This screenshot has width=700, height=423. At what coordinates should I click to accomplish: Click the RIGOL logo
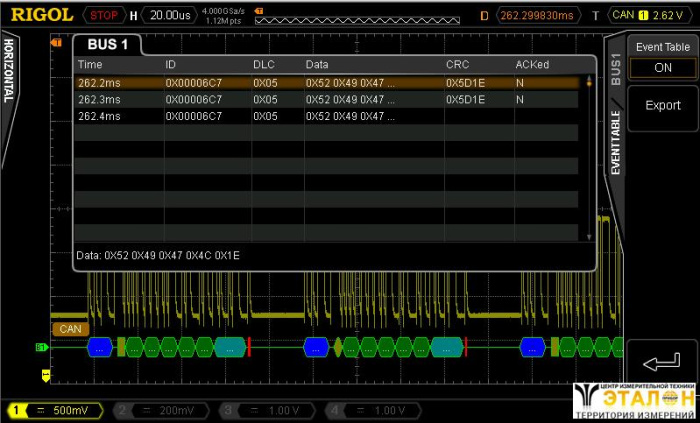pos(41,15)
